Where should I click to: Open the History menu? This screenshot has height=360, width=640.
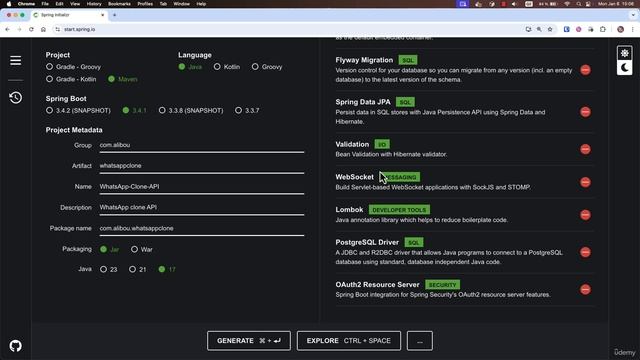tap(94, 4)
